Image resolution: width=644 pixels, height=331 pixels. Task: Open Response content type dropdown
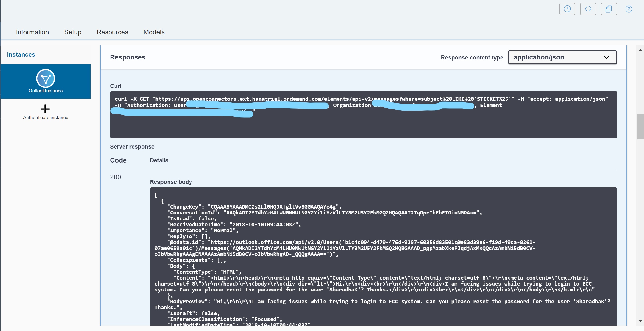562,57
